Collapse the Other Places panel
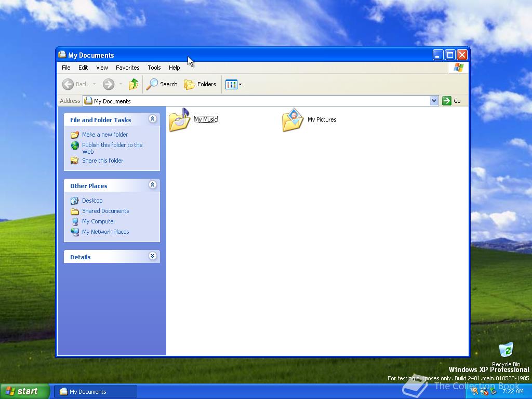Image resolution: width=532 pixels, height=399 pixels. (152, 185)
